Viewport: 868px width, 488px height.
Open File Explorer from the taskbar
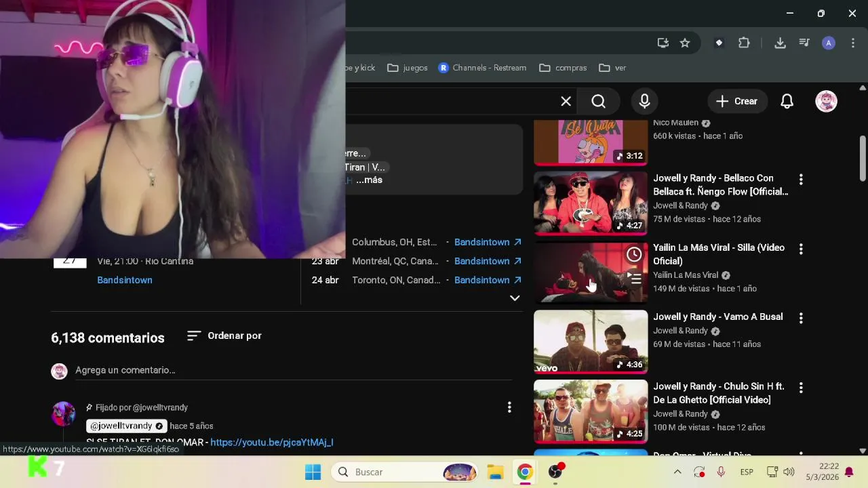(495, 472)
